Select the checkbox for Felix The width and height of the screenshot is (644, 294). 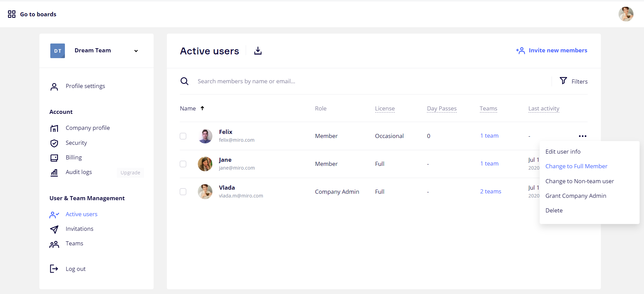[x=183, y=136]
